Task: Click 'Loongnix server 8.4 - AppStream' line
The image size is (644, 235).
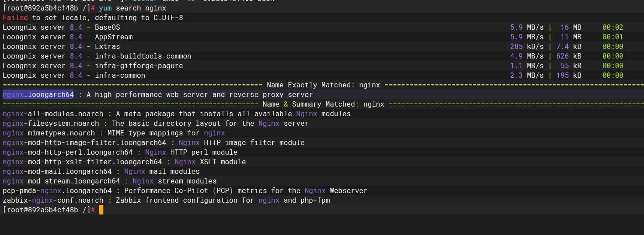Action: [67, 37]
